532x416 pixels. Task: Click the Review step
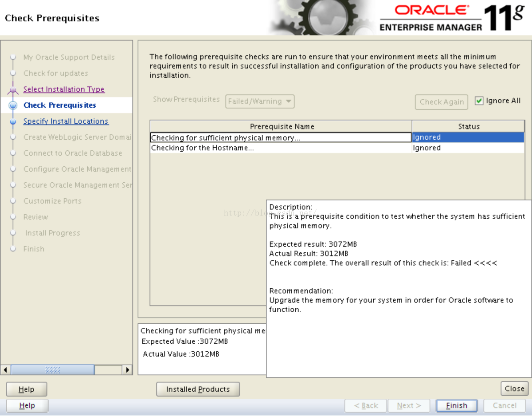(x=35, y=217)
